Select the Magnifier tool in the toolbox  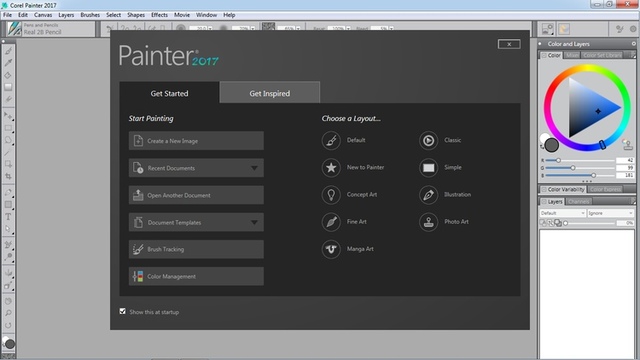tap(8, 313)
